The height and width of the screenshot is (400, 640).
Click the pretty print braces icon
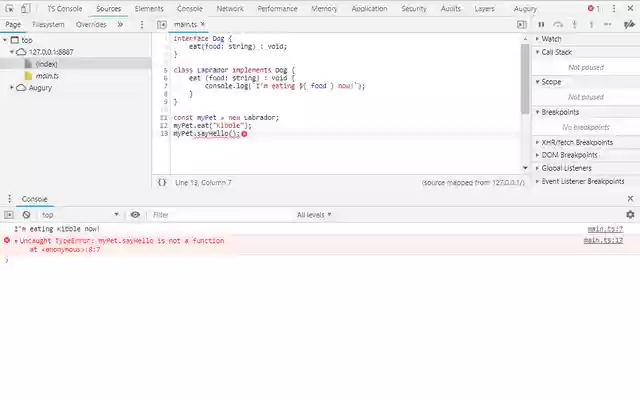pos(162,182)
